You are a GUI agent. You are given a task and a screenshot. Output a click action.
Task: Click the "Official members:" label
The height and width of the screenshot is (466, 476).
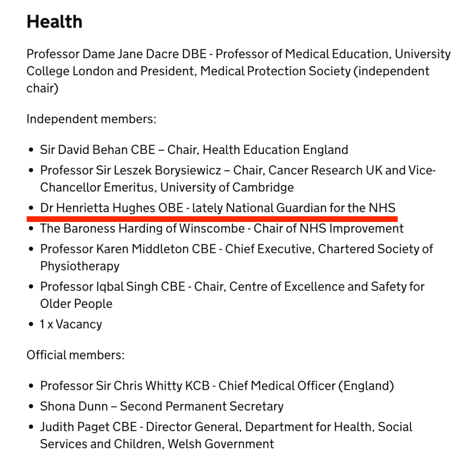click(75, 355)
